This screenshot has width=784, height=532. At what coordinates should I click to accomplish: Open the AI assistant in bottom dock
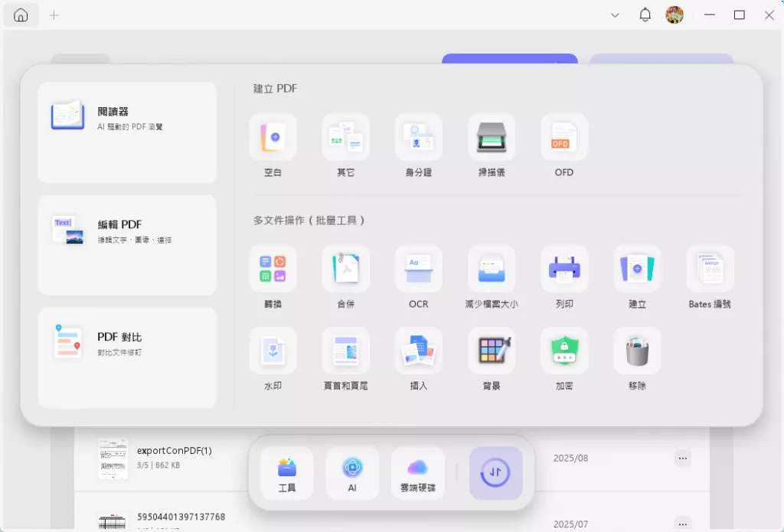point(352,473)
